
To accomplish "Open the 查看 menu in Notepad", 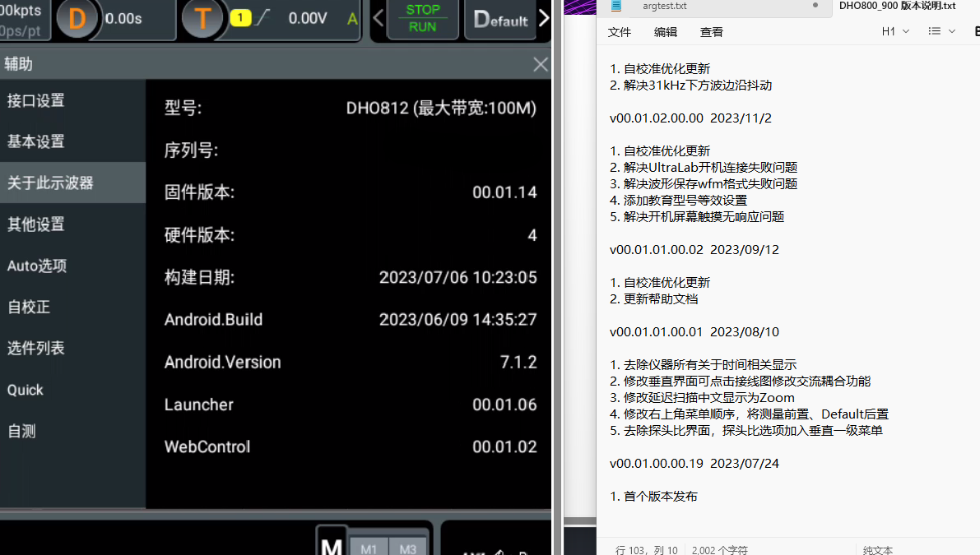I will (x=712, y=32).
